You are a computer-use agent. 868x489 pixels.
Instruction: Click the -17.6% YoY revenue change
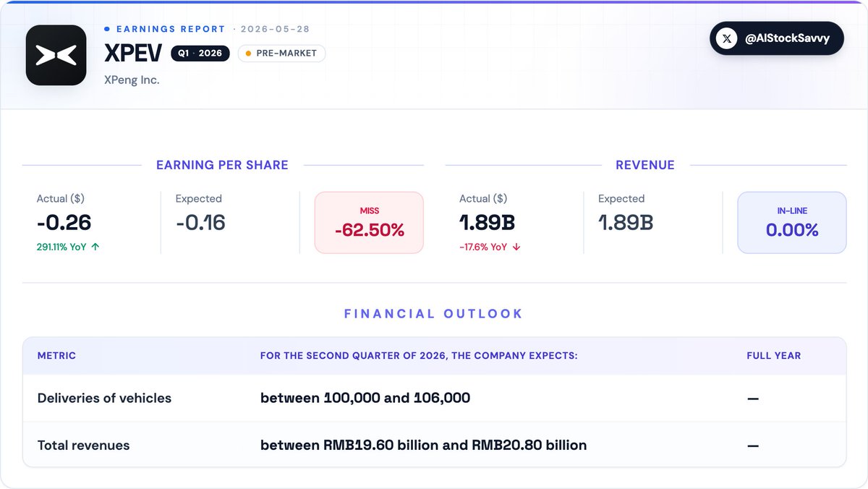click(483, 247)
